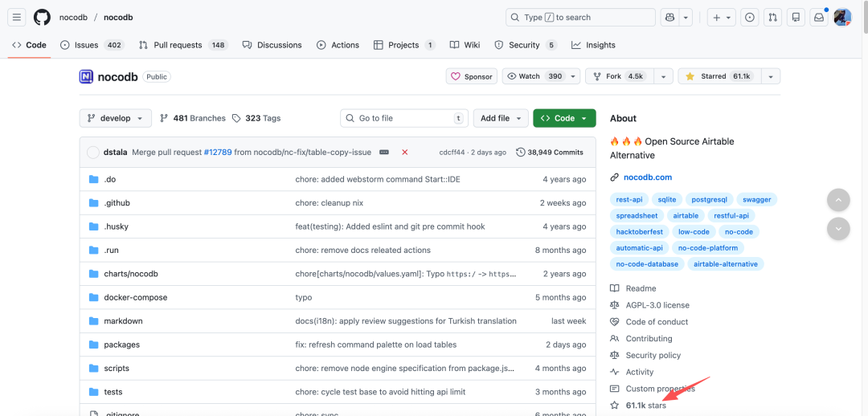Viewport: 868px width, 416px height.
Task: Click the scroll down circle button
Action: (x=838, y=228)
